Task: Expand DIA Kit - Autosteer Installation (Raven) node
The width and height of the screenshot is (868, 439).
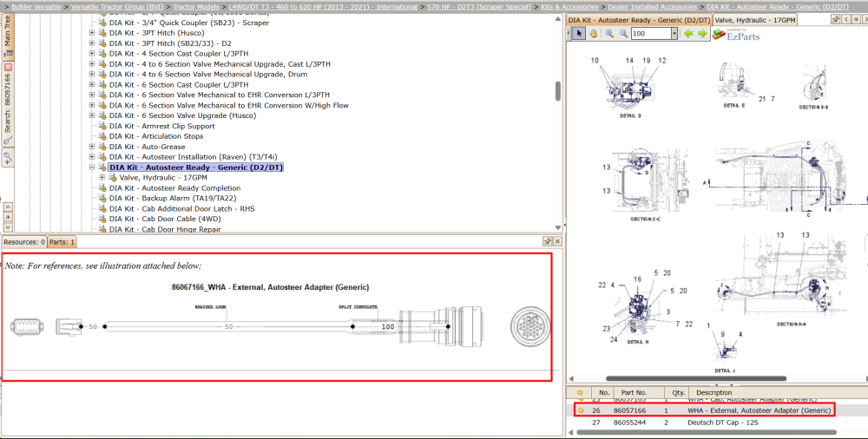Action: pyautogui.click(x=92, y=157)
